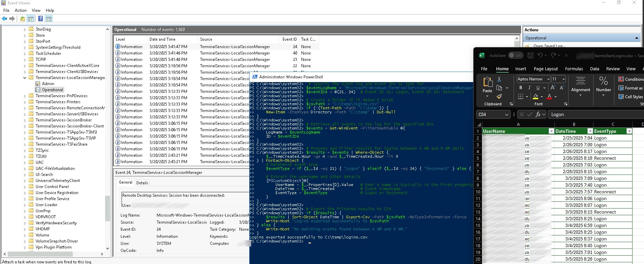Viewport: 644px width, 264px height.
Task: Toggle Bold formatting in Excel ribbon
Action: click(x=521, y=88)
